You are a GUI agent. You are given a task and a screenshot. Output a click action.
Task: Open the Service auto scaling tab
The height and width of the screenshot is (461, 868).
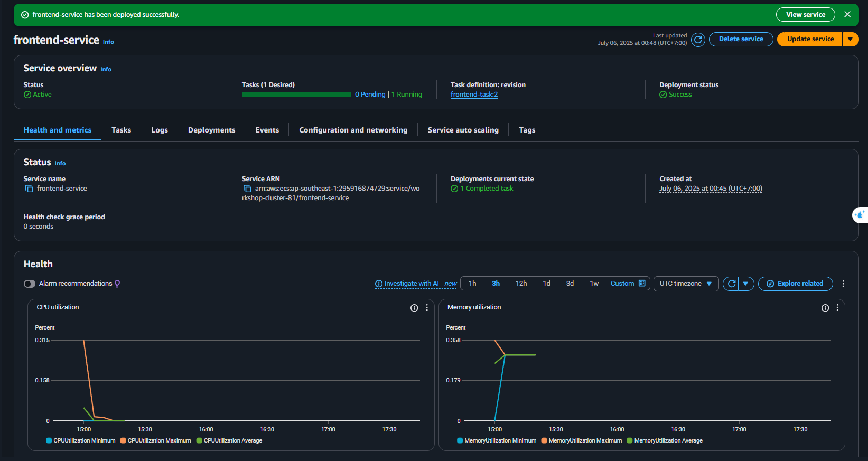tap(463, 130)
